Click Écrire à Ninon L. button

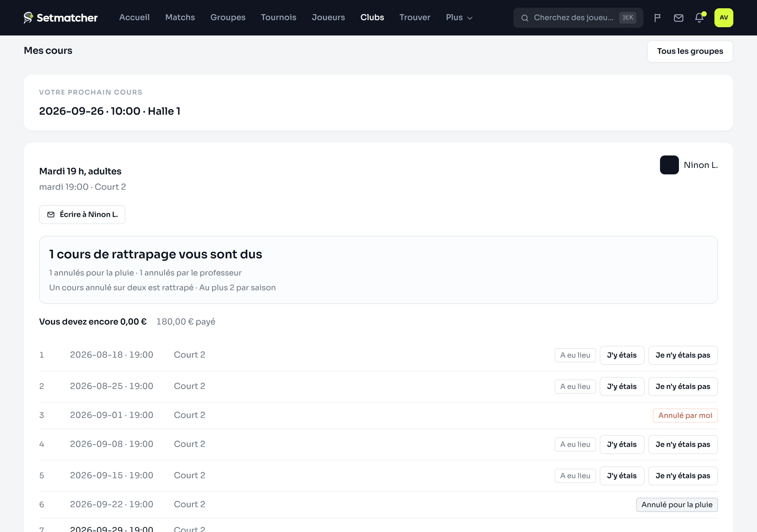pos(82,215)
